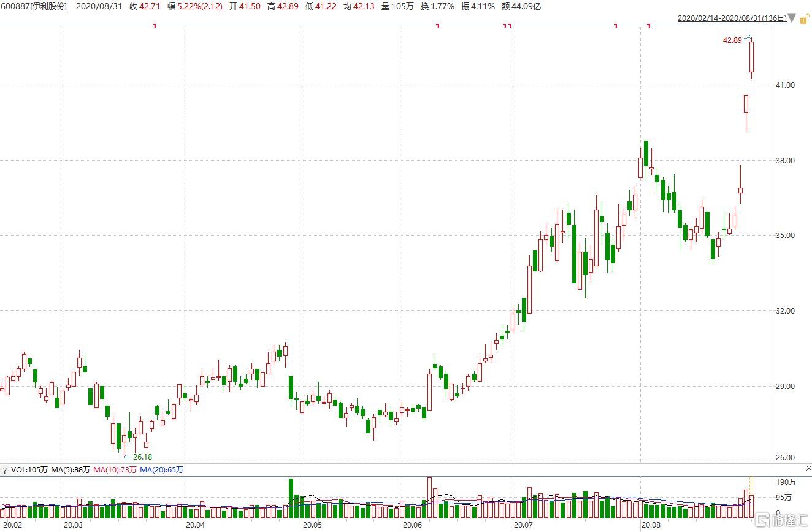
Task: Toggle the orange padlock icon
Action: pyautogui.click(x=803, y=19)
